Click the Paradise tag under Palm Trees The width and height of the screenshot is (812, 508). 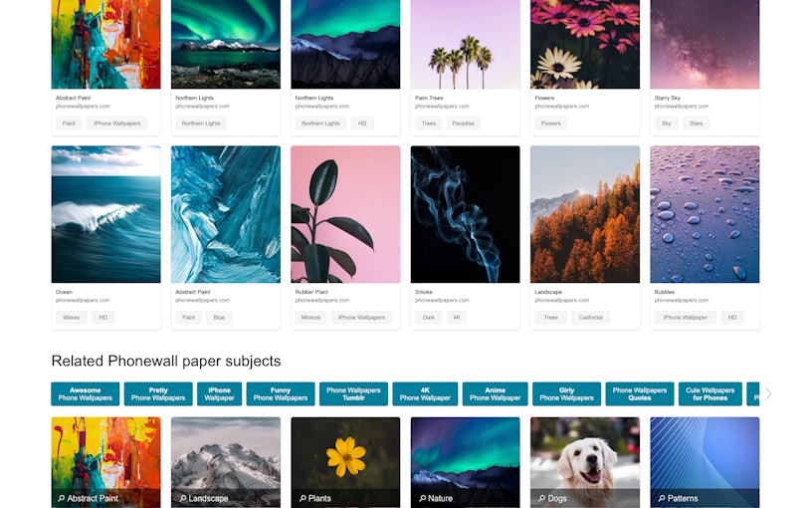pyautogui.click(x=463, y=124)
